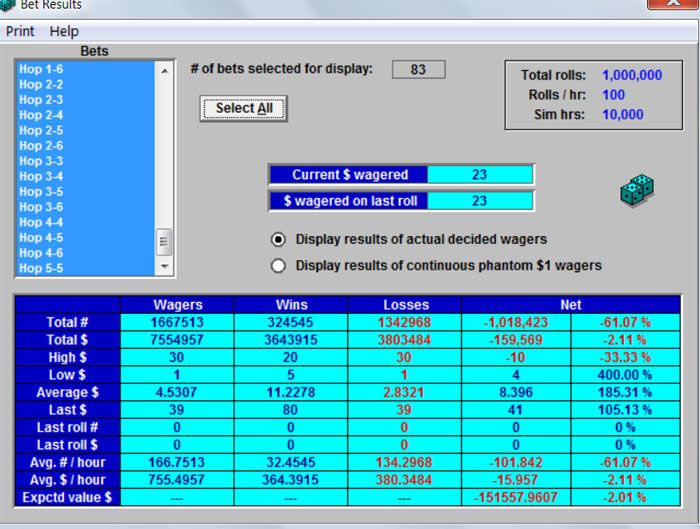The height and width of the screenshot is (529, 700).
Task: Click the net percent 105.13 %
Action: pos(625,410)
